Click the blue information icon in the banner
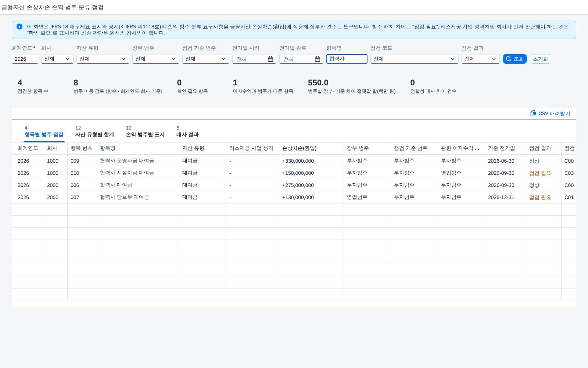This screenshot has height=368, width=588. click(19, 26)
